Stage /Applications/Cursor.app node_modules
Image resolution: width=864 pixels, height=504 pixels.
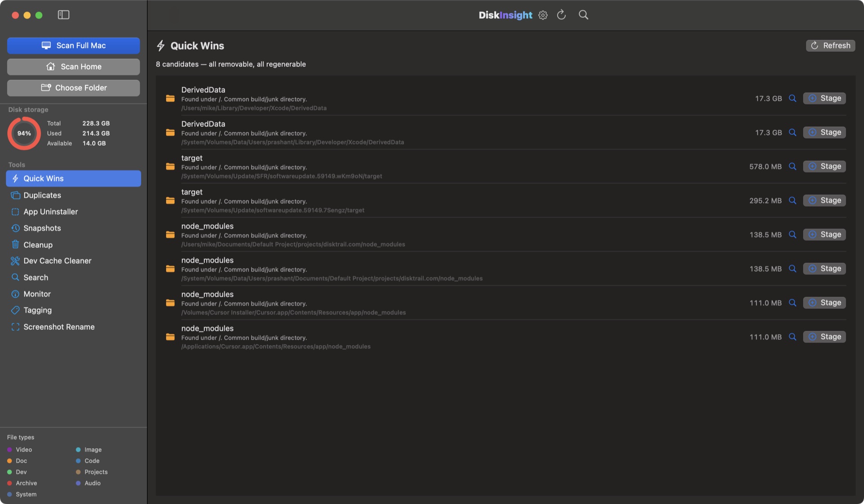click(824, 337)
